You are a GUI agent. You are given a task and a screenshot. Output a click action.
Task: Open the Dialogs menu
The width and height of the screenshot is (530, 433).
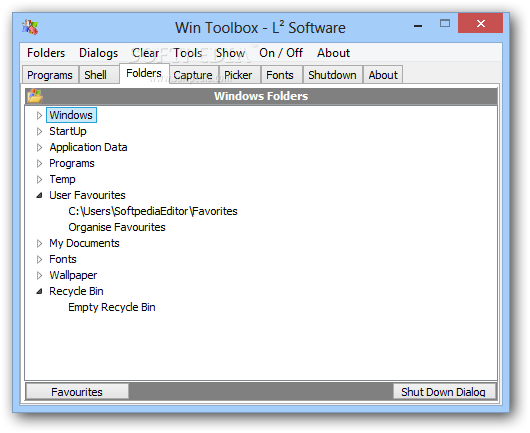[x=98, y=53]
